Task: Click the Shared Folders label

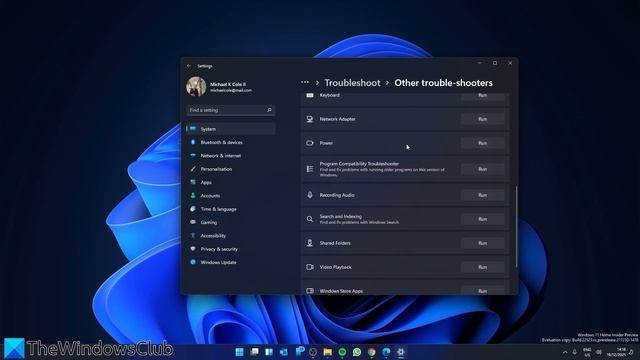Action: click(x=335, y=243)
